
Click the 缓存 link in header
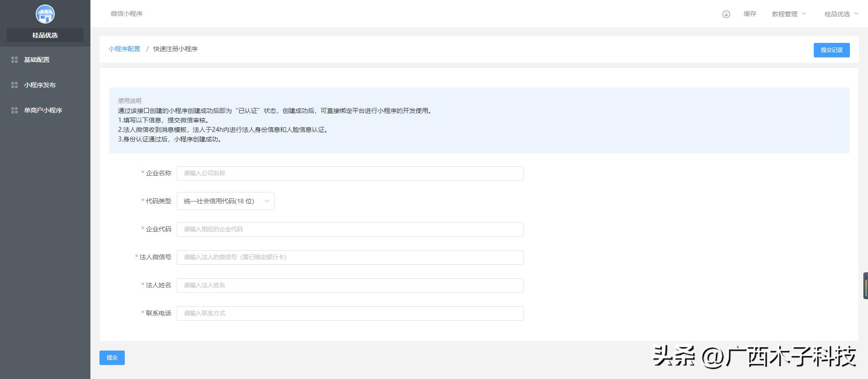pyautogui.click(x=750, y=14)
